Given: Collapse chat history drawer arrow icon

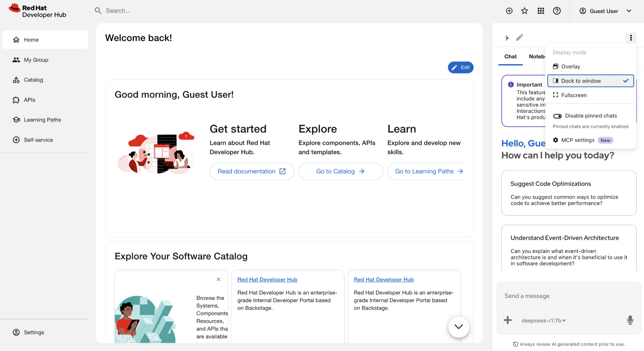Looking at the screenshot, I should (x=507, y=38).
